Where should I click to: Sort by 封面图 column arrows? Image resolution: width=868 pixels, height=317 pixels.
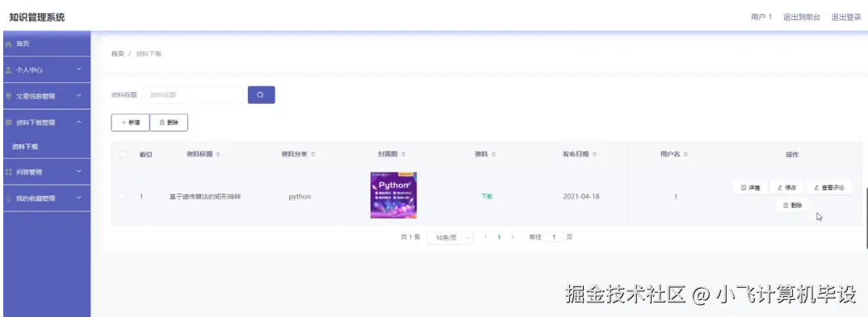pos(404,154)
